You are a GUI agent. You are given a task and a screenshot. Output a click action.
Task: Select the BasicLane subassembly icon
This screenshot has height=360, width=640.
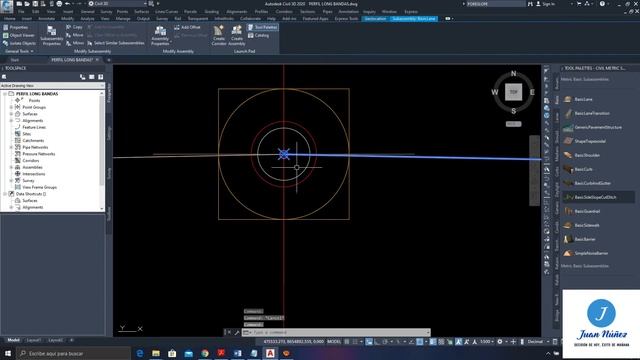(x=568, y=99)
